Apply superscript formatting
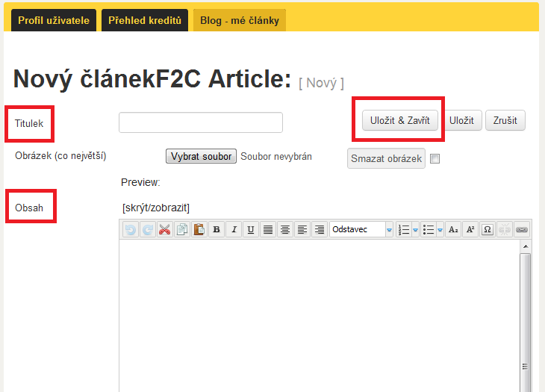The width and height of the screenshot is (545, 392). pyautogui.click(x=470, y=230)
